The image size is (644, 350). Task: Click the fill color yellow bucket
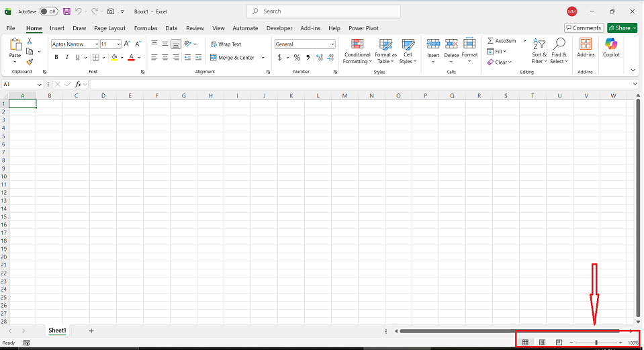point(114,58)
